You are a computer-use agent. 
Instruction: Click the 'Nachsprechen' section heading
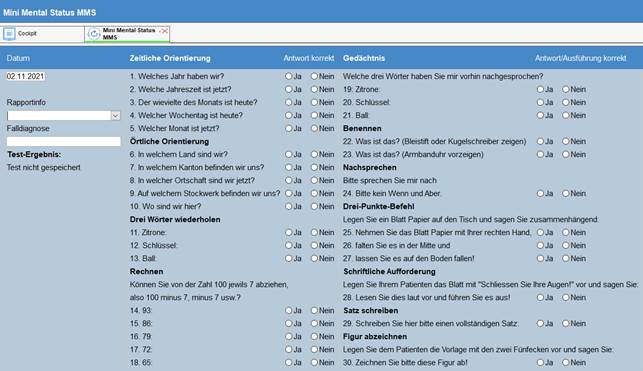click(369, 167)
